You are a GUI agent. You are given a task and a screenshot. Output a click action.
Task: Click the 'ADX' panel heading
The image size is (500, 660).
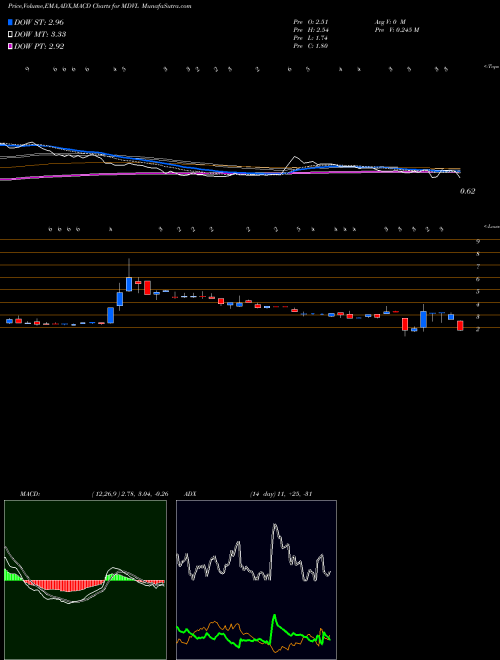tap(190, 494)
